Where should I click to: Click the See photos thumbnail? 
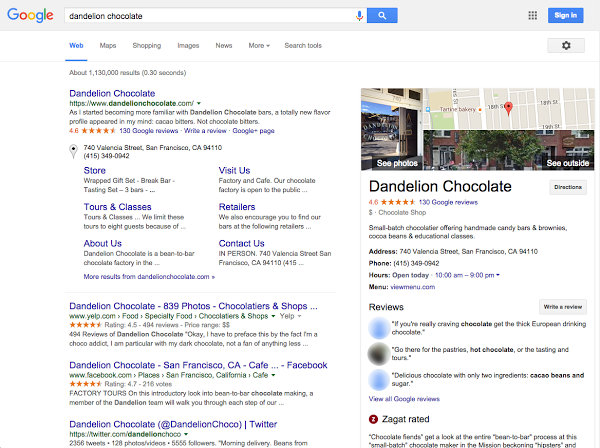tap(392, 129)
